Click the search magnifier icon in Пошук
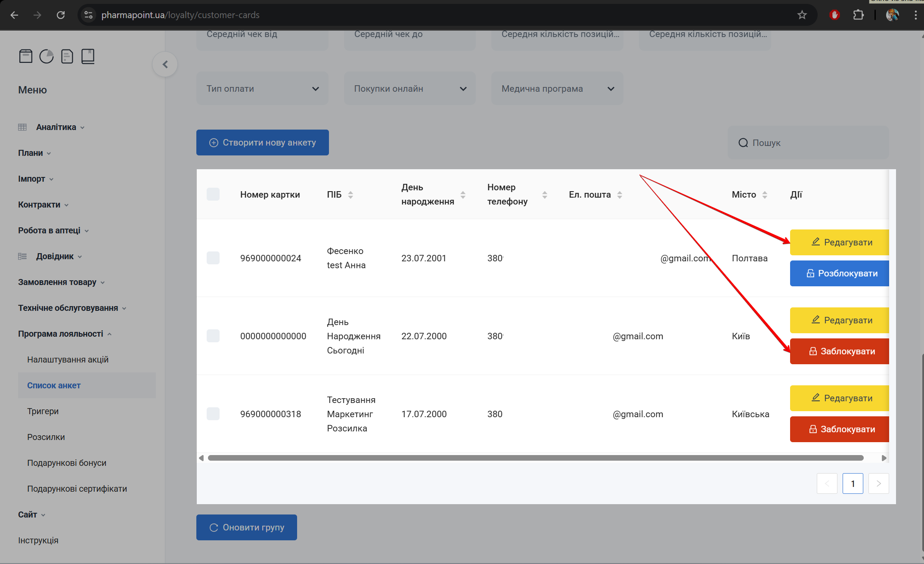Viewport: 924px width, 564px height. click(743, 143)
